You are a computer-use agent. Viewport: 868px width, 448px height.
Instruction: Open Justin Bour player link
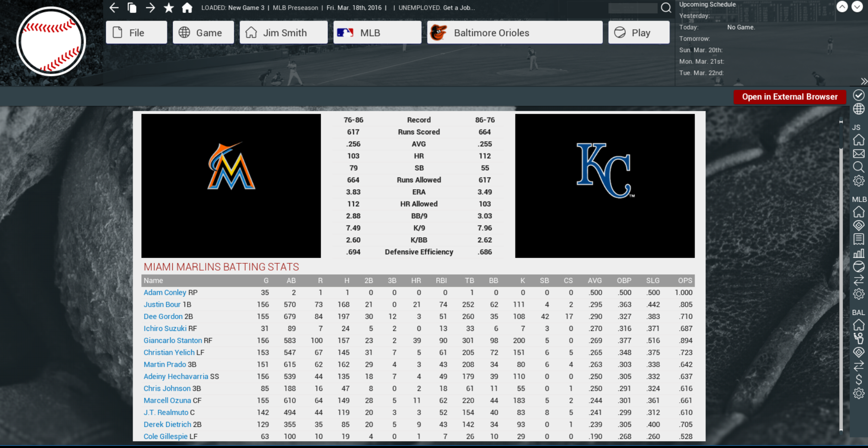pos(162,304)
